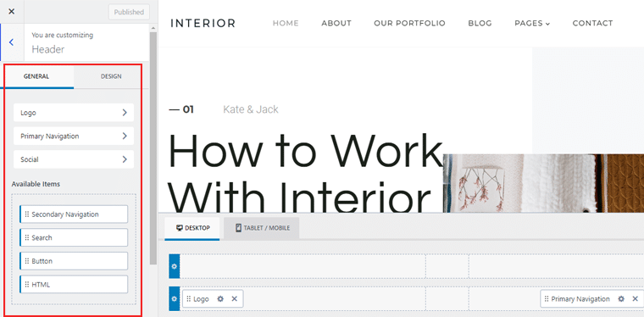Image resolution: width=644 pixels, height=317 pixels.
Task: Select the Search available item
Action: click(74, 237)
